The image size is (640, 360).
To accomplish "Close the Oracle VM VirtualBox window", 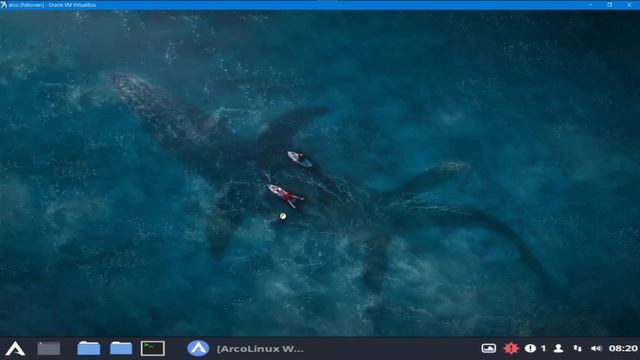I will pos(629,4).
